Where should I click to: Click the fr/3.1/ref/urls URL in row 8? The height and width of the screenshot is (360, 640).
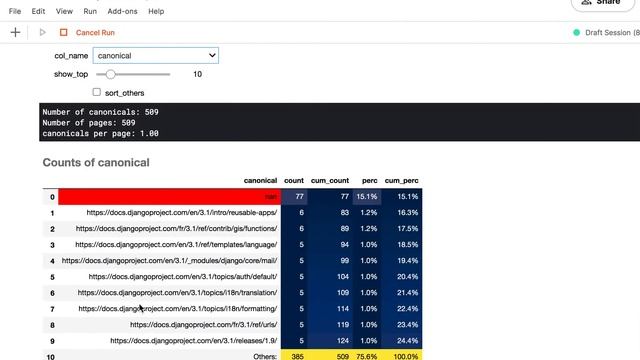pos(203,324)
